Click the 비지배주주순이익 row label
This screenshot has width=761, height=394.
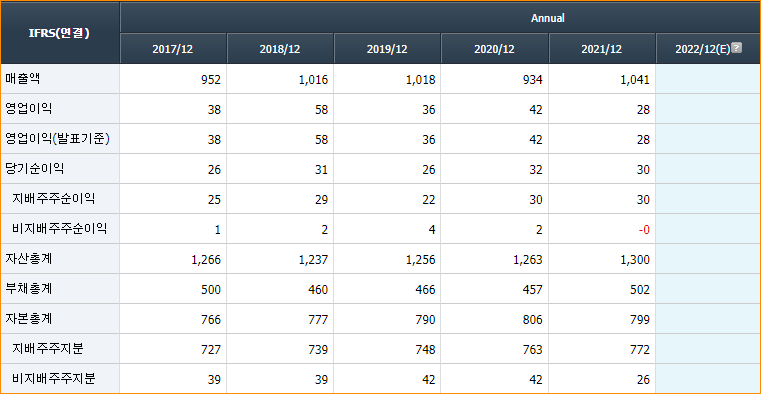(x=59, y=229)
